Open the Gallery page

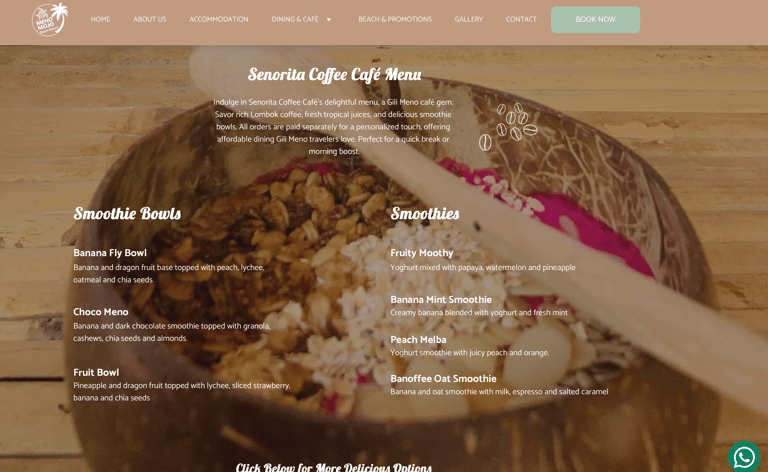[469, 20]
